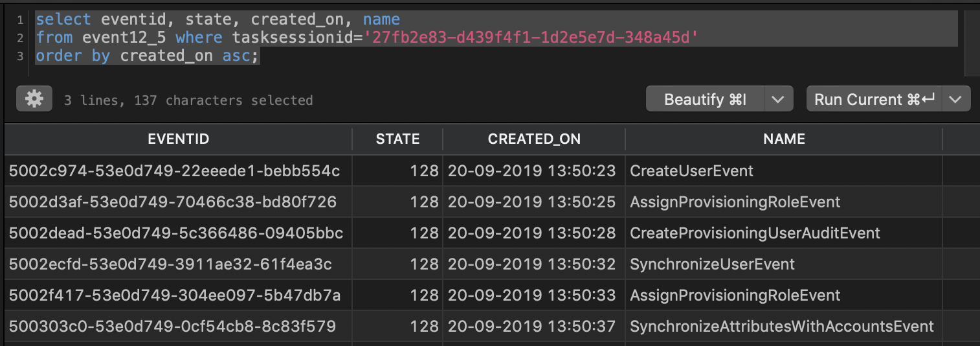This screenshot has width=980, height=346.
Task: Select the CreateUserEvent name cell
Action: (x=691, y=171)
